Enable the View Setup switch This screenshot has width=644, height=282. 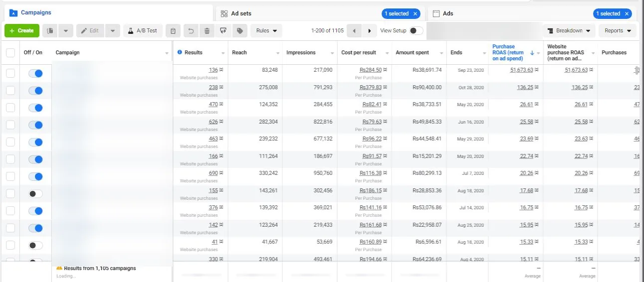(416, 31)
